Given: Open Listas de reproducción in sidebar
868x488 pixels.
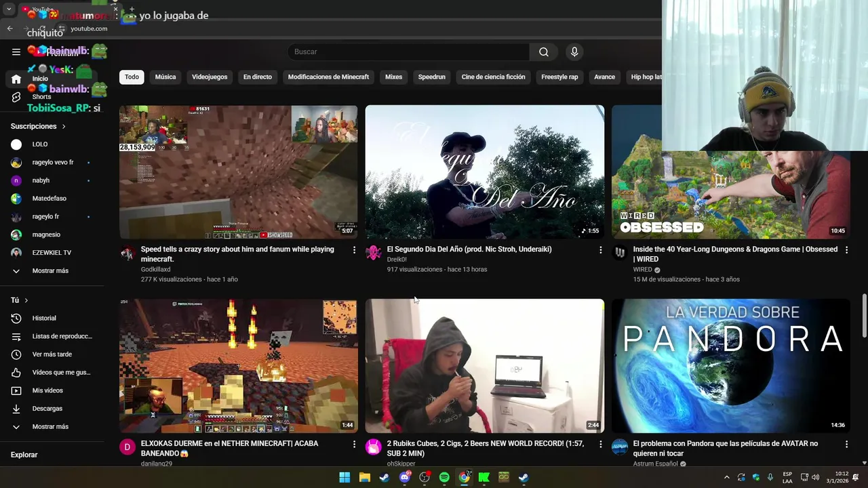Looking at the screenshot, I should coord(52,336).
